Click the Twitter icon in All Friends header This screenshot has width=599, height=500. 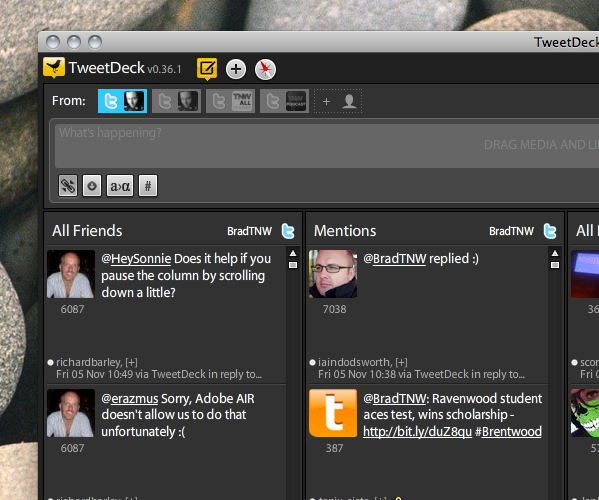click(x=288, y=231)
